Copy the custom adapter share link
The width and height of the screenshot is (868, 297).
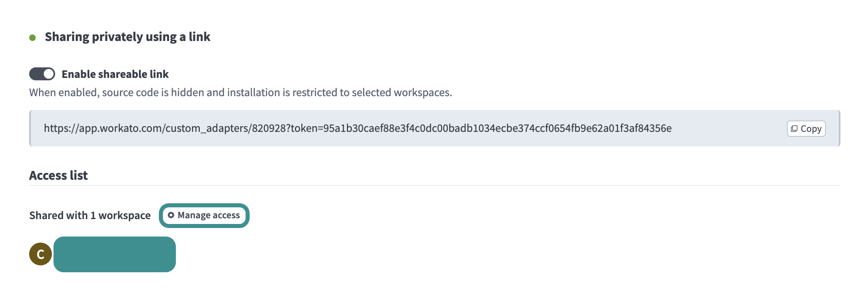click(806, 129)
